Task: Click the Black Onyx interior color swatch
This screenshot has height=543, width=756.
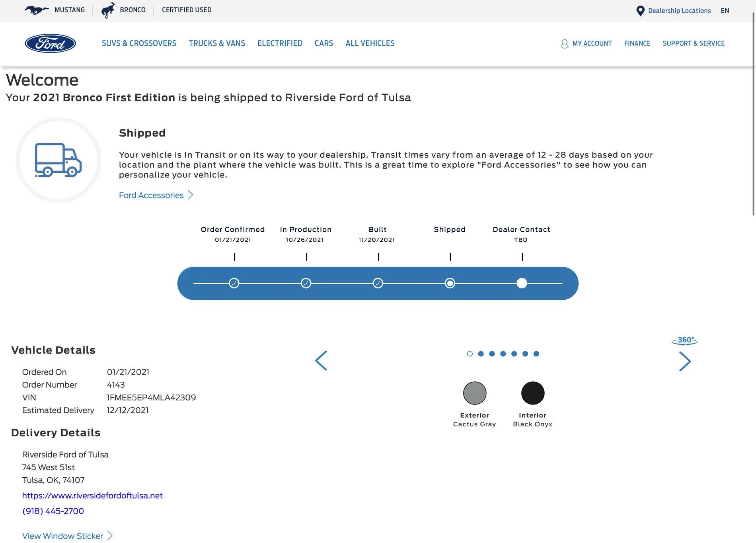Action: click(533, 393)
